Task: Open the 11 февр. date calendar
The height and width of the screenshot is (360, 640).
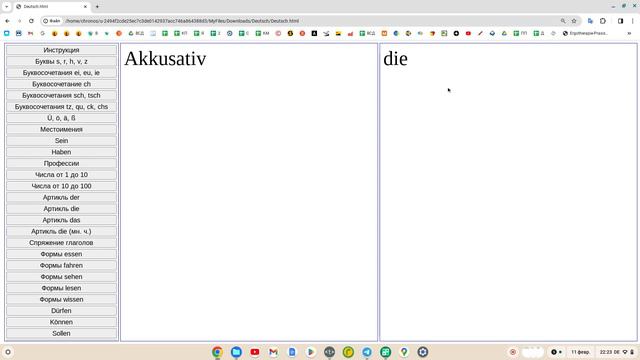Action: (x=580, y=352)
